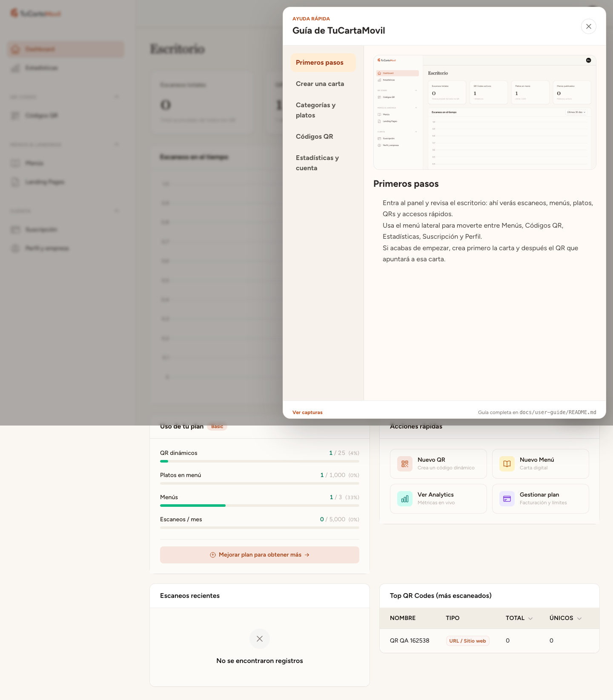
Task: Open Códigos QR in the background sidebar
Action: pos(66,116)
